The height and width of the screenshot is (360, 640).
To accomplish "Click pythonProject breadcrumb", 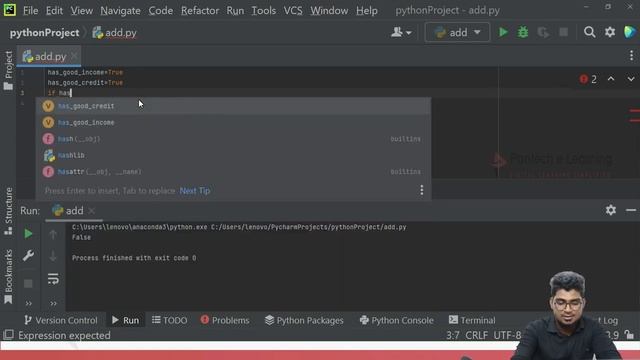I will (44, 33).
